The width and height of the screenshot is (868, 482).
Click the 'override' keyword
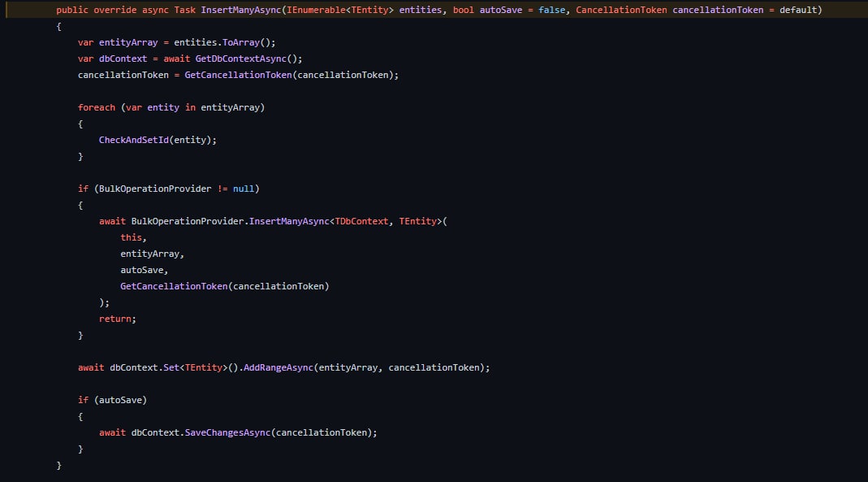[x=115, y=10]
